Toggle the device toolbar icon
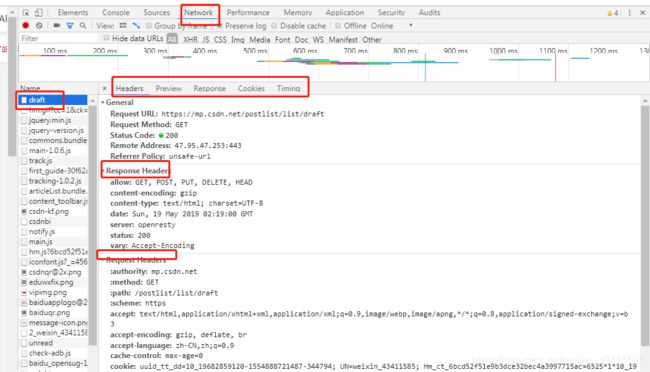This screenshot has width=650, height=372. (39, 13)
